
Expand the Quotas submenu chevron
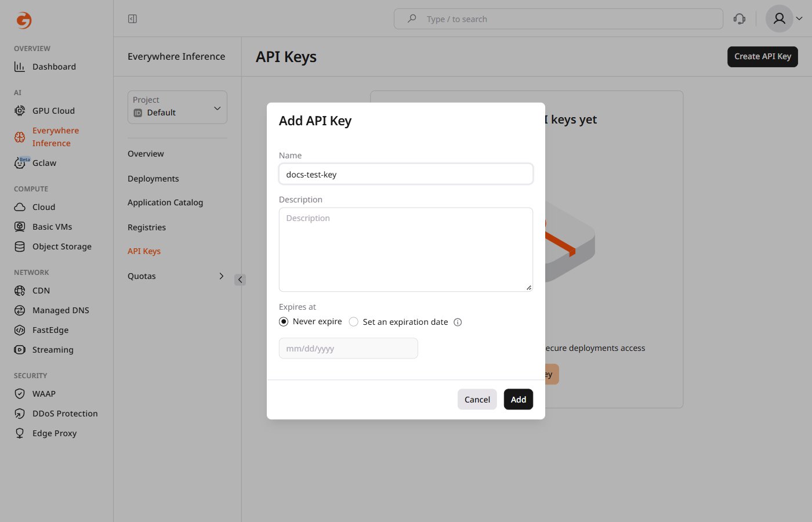(221, 276)
